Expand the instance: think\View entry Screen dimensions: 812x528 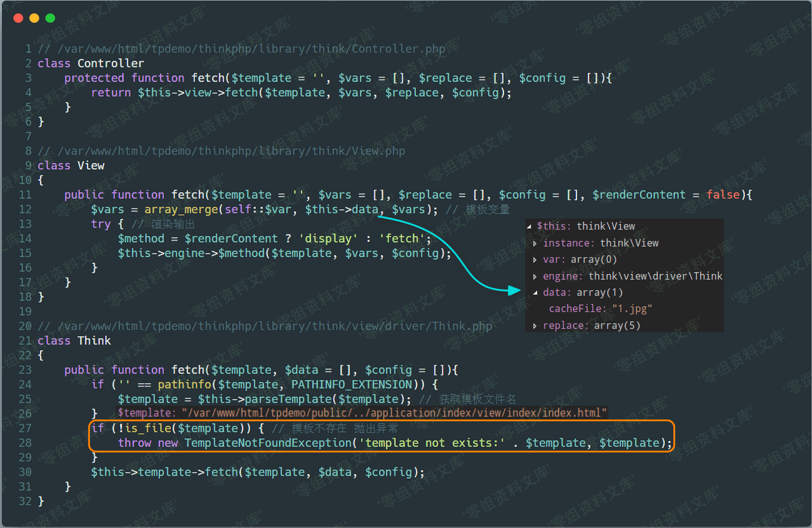tap(535, 243)
